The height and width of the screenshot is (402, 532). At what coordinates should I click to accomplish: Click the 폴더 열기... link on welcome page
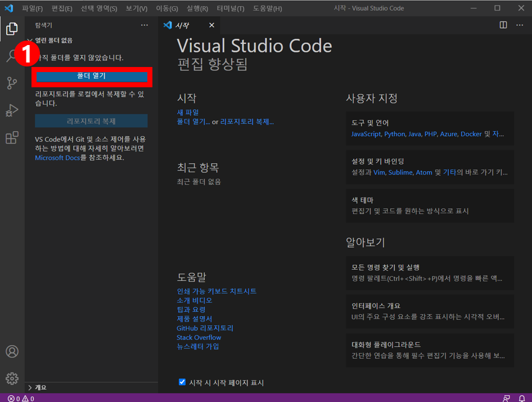pos(193,122)
